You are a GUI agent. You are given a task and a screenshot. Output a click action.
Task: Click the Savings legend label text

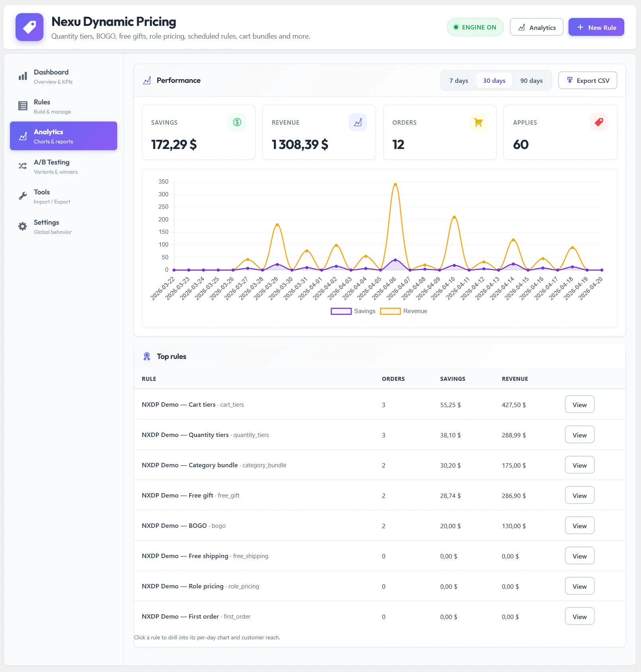tap(364, 311)
